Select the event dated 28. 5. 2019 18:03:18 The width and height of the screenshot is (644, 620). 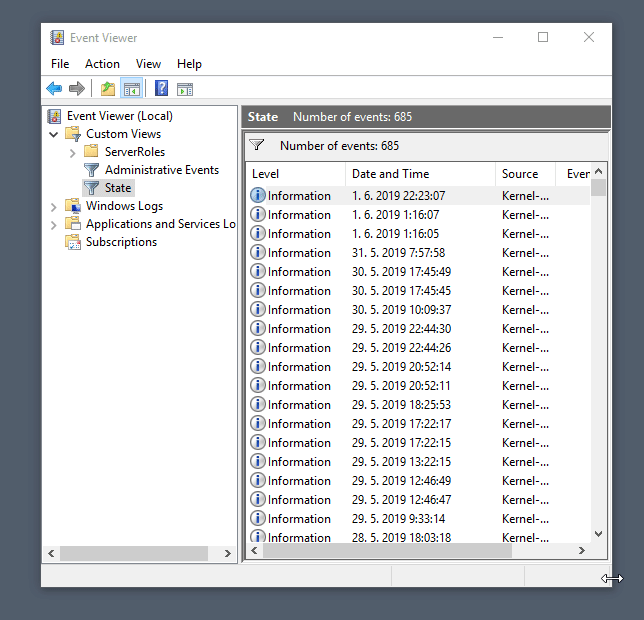419,536
